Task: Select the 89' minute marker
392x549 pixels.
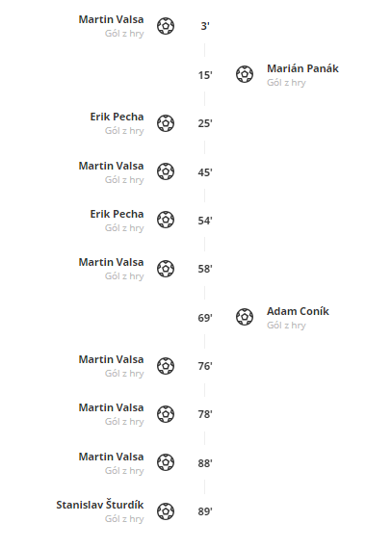Action: tap(205, 511)
